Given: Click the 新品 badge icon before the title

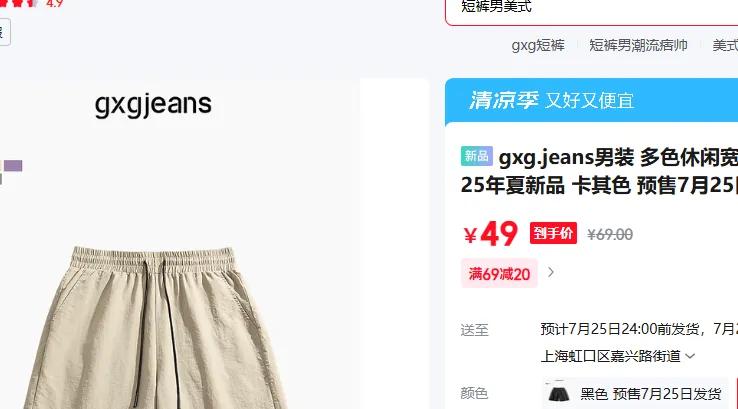Looking at the screenshot, I should point(476,156).
